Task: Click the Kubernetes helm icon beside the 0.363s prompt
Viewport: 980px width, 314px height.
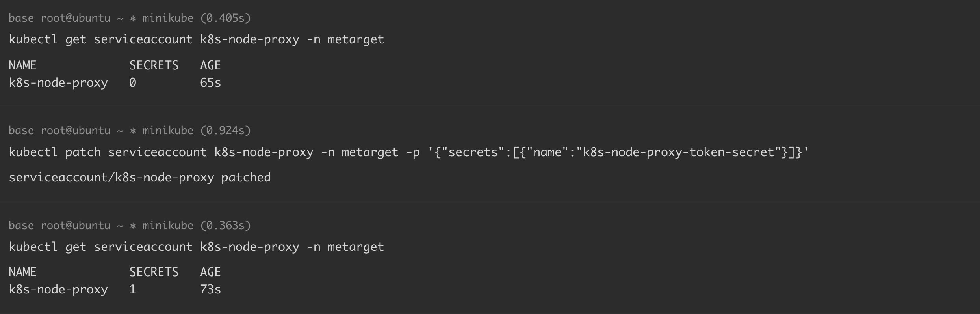Action: [x=133, y=226]
